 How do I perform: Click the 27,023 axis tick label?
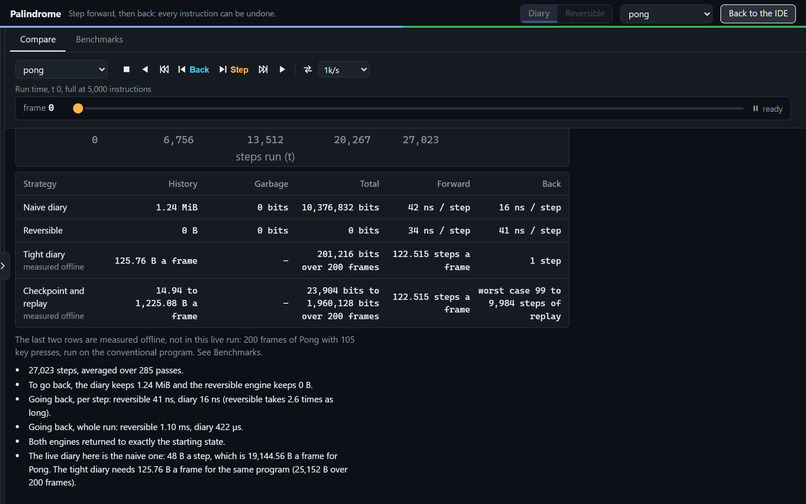(x=420, y=140)
